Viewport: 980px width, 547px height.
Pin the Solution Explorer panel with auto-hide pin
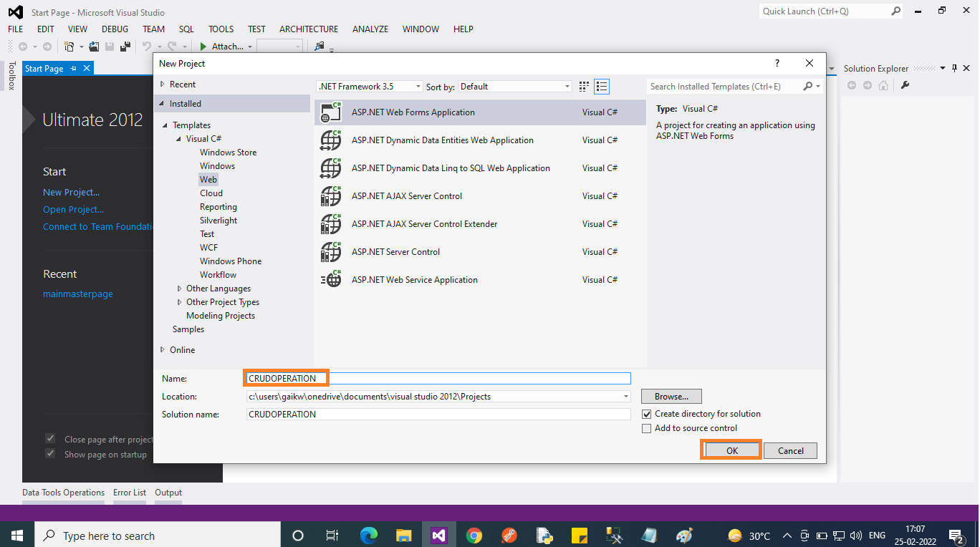pyautogui.click(x=954, y=69)
